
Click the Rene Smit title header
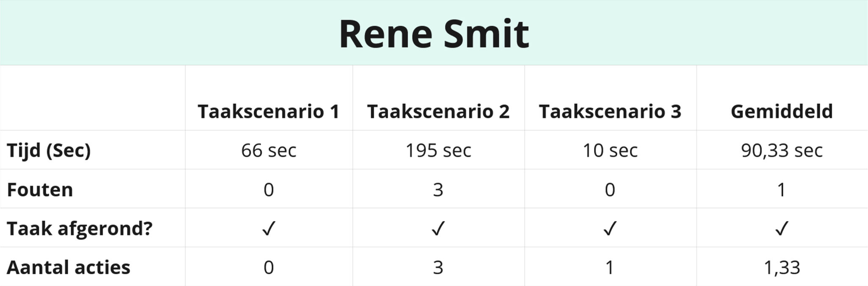pyautogui.click(x=434, y=33)
